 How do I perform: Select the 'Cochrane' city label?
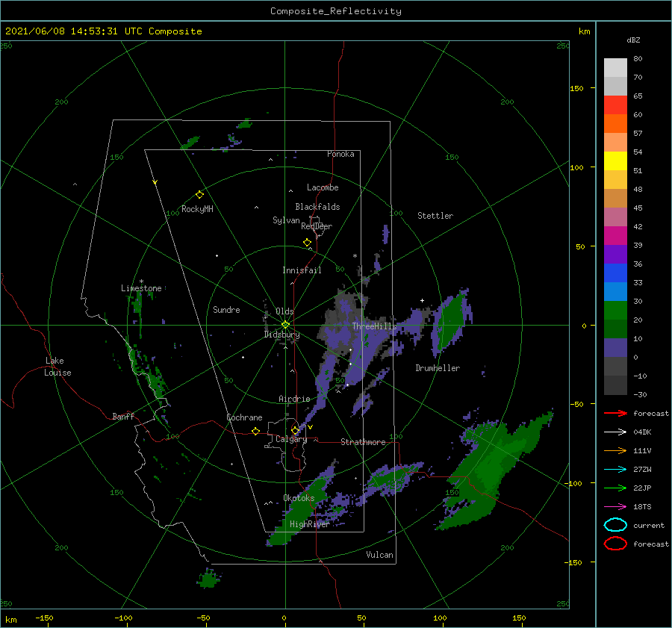(244, 417)
